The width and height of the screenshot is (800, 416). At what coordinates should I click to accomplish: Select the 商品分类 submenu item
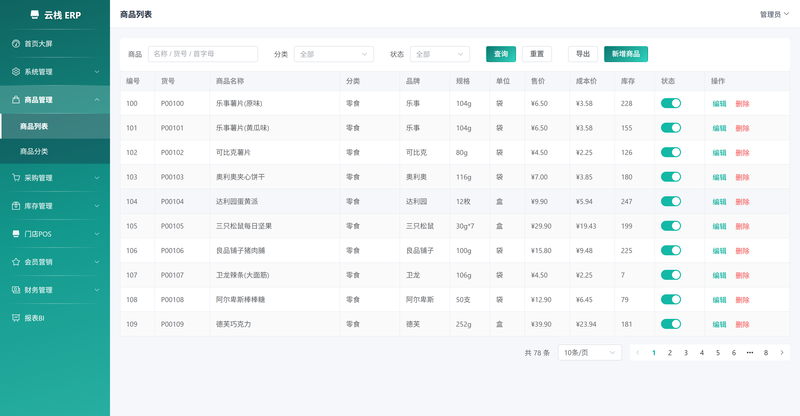point(55,151)
